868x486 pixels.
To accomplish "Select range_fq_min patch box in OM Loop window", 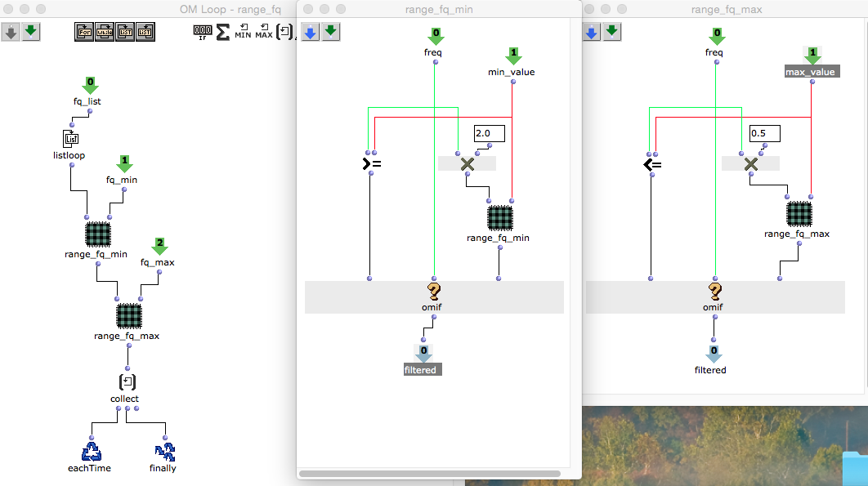I will coord(98,234).
